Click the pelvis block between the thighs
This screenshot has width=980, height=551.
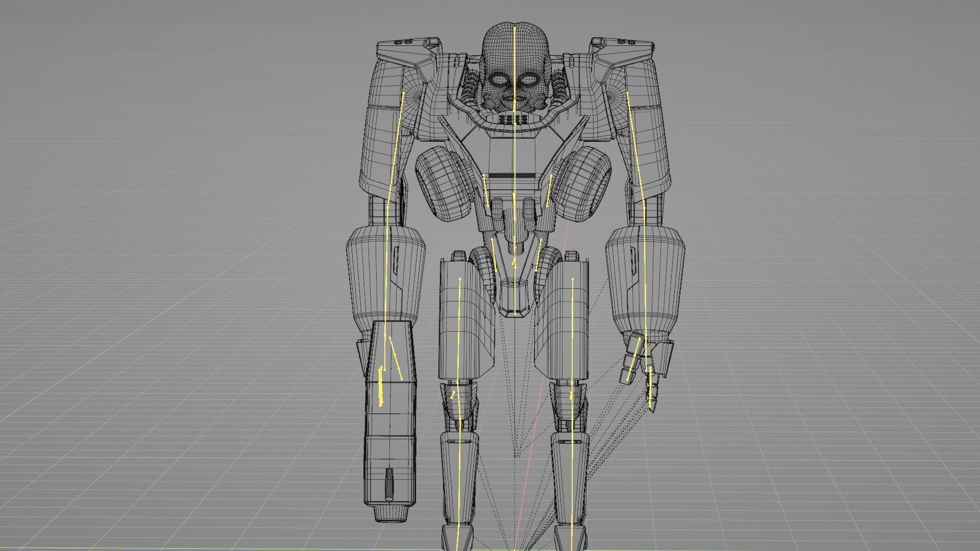point(515,297)
